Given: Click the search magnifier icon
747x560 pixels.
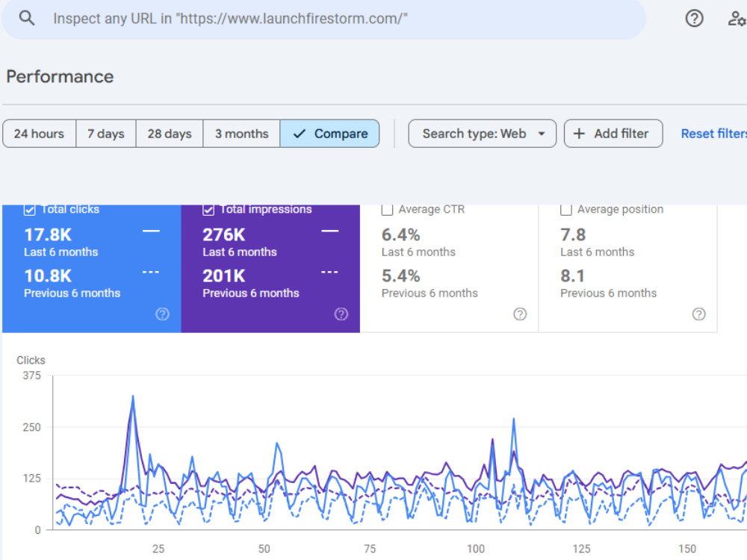Looking at the screenshot, I should click(x=27, y=19).
